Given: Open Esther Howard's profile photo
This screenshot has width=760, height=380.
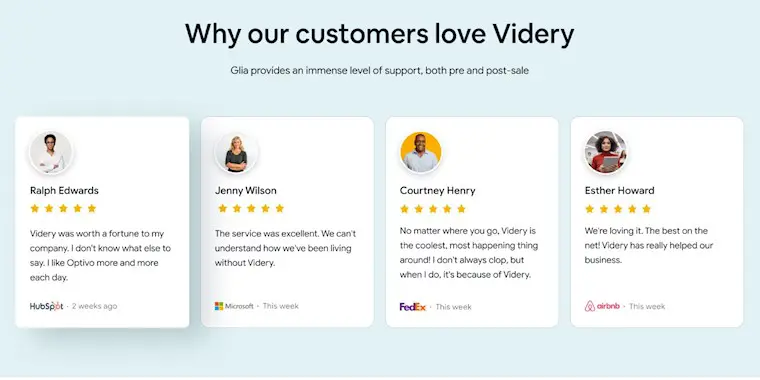Looking at the screenshot, I should (x=606, y=153).
